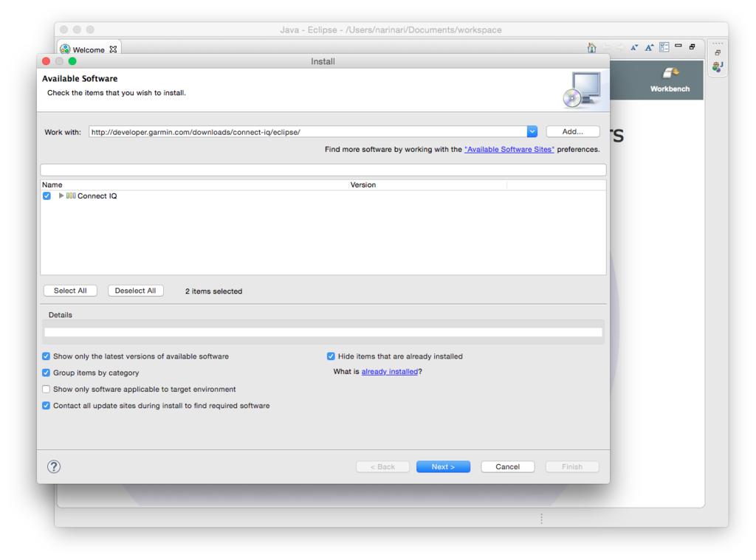The width and height of the screenshot is (756, 560).
Task: Click the Deselect All button
Action: (136, 291)
